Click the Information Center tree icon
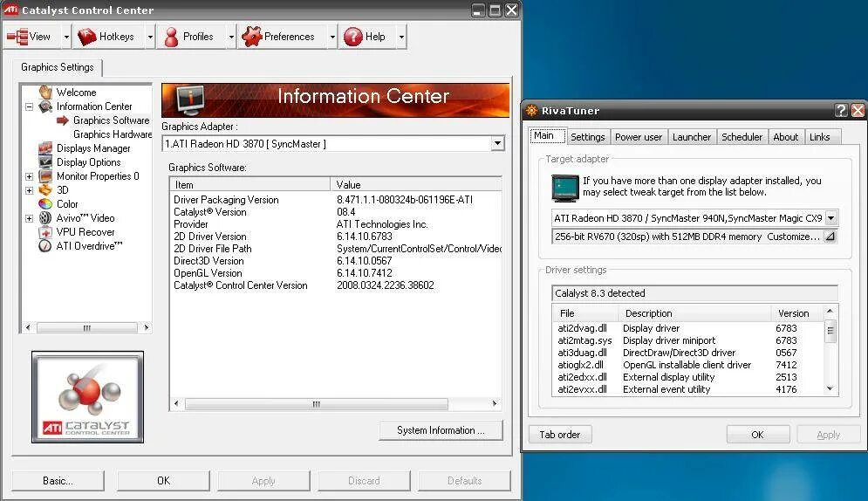Viewport: 868px width, 501px height. (45, 106)
